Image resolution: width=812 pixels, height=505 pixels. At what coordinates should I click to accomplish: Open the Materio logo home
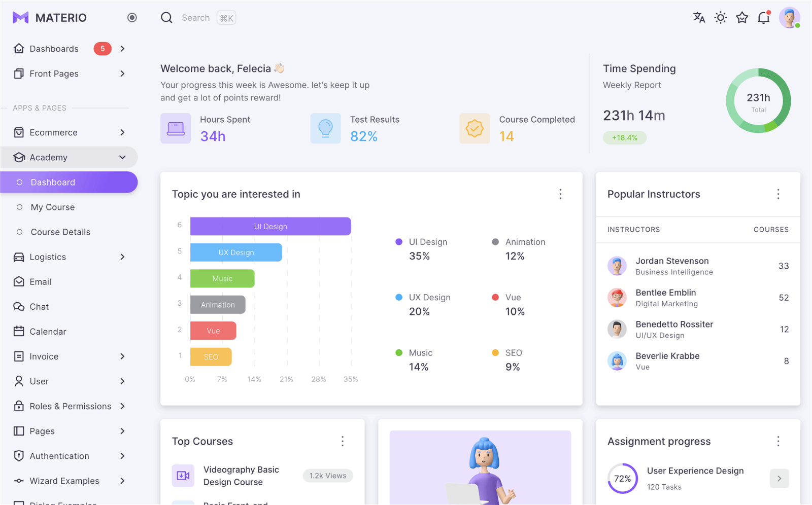(x=50, y=18)
